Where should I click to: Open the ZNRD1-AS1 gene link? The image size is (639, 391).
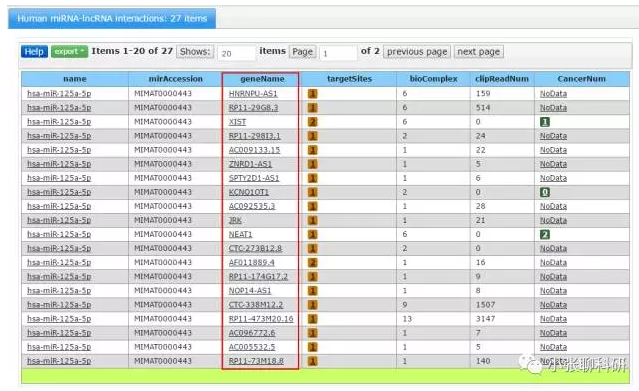(250, 164)
